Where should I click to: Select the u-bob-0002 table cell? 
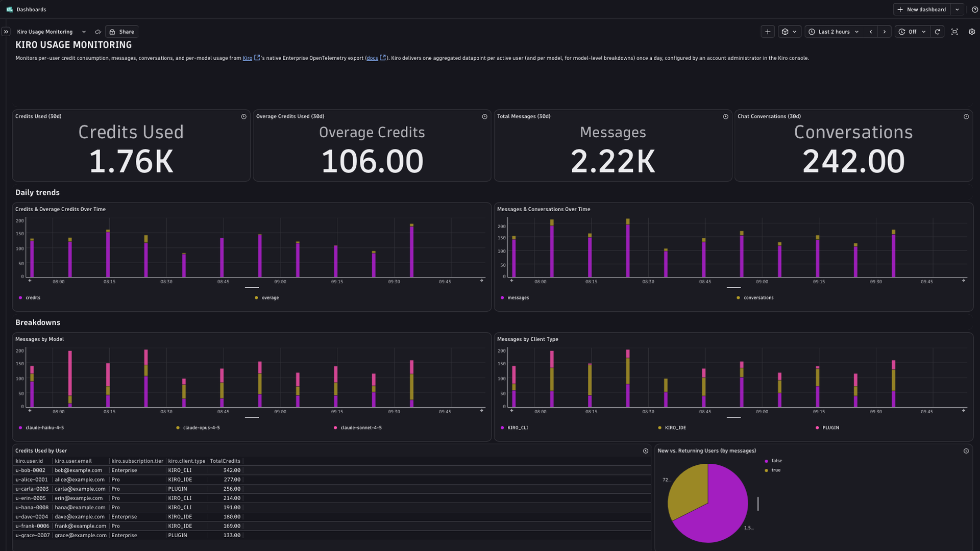click(x=30, y=470)
